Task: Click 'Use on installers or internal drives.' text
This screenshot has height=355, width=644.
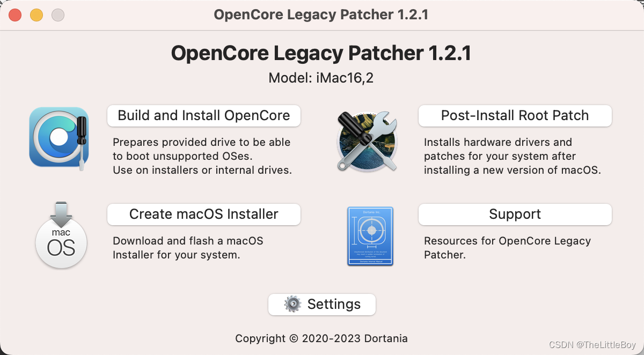Action: (x=202, y=170)
